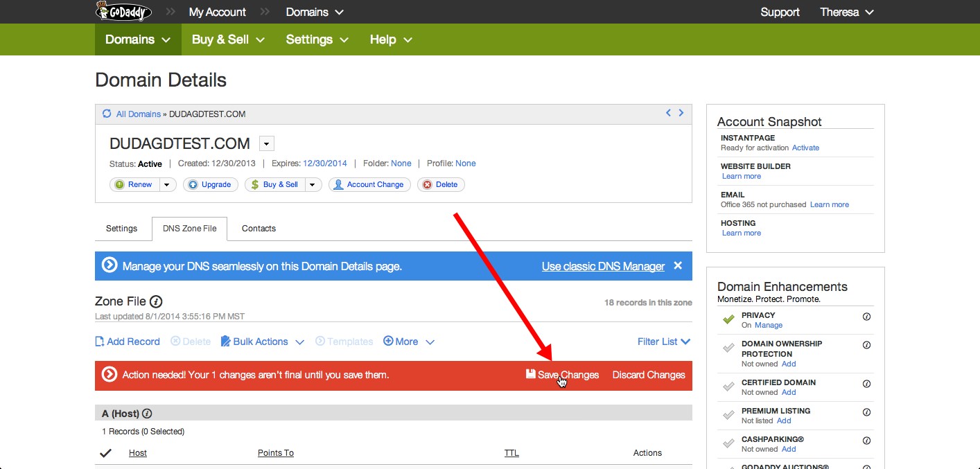Sort by the TTL column header
The height and width of the screenshot is (469, 980).
511,453
